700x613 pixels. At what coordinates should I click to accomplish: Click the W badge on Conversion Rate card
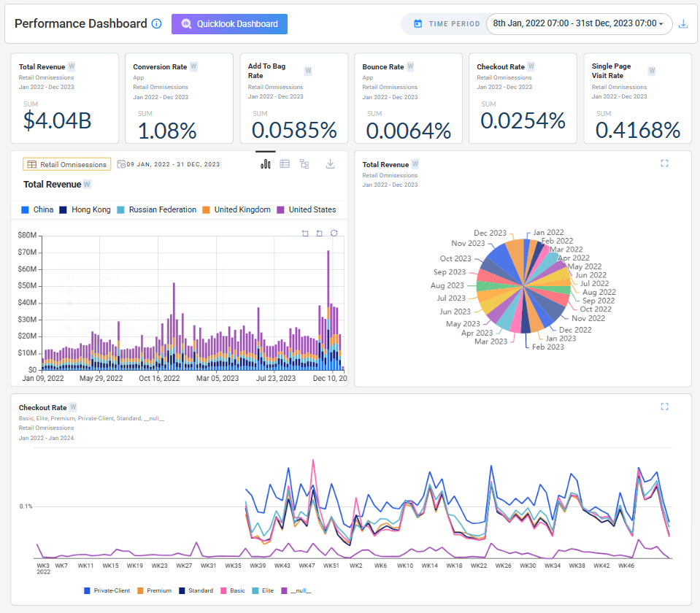tap(193, 66)
